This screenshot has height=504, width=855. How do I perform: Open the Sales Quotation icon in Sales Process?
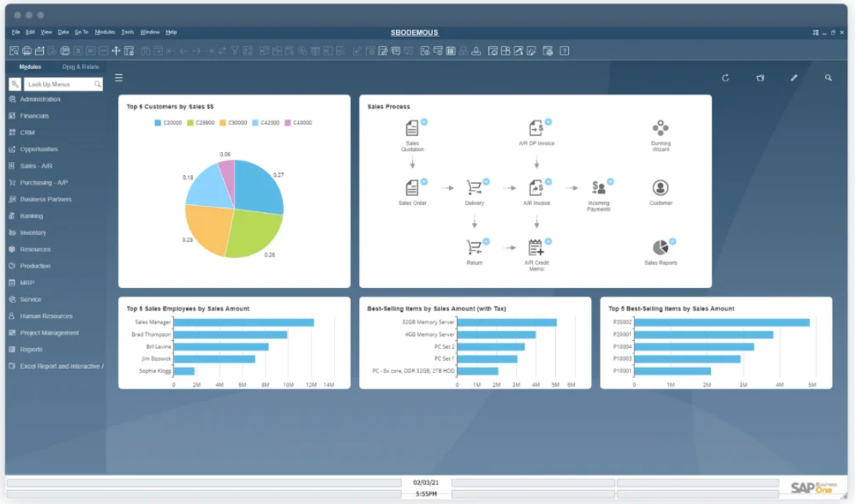click(x=412, y=128)
